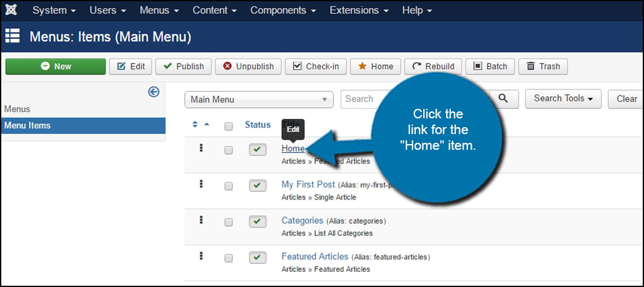Click drag handle dots on Home row
Screen dimensions: 644x287
[201, 148]
